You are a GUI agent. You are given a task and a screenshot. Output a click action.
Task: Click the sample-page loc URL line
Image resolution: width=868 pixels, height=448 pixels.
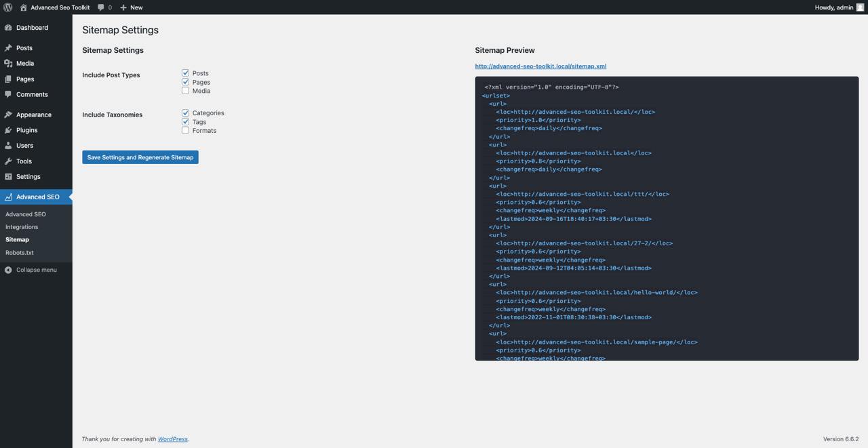597,342
